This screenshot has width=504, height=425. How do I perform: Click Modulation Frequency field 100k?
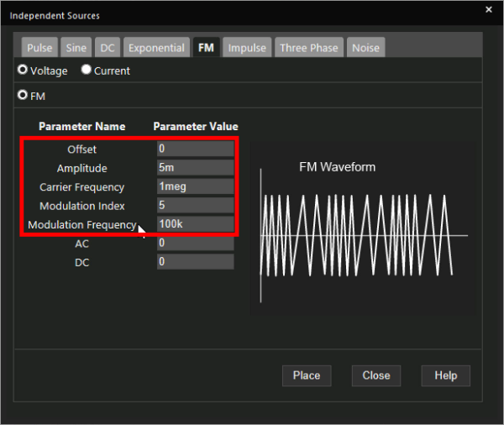pyautogui.click(x=196, y=224)
